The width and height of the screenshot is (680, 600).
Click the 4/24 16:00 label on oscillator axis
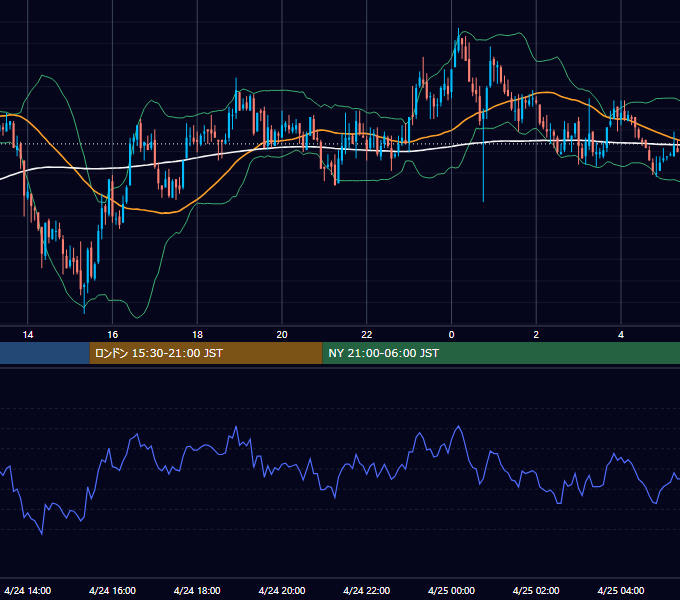pyautogui.click(x=112, y=590)
